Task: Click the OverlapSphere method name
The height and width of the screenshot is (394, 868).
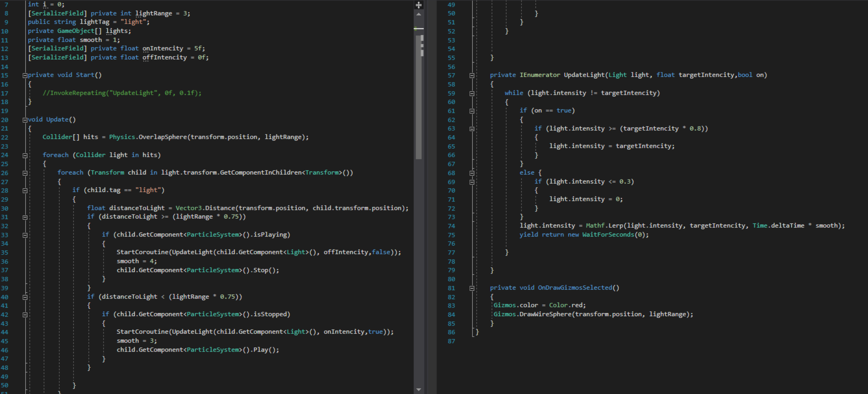Action: pos(163,137)
